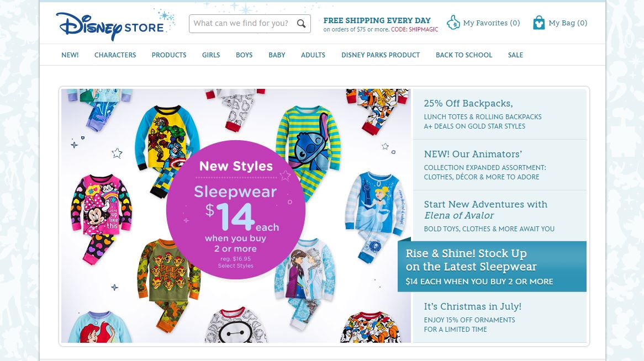Click the purple Sleepwear $14 circle
Viewport: 644px width, 361px height.
(x=236, y=210)
